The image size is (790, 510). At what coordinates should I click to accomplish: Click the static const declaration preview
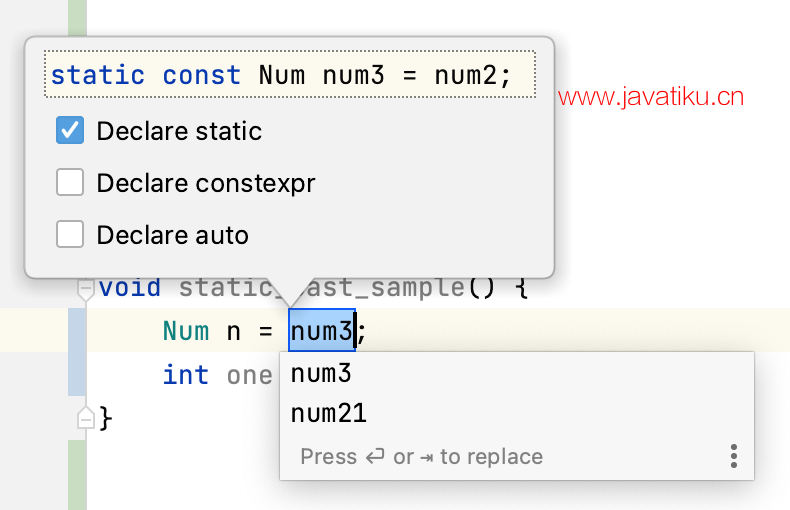point(289,75)
